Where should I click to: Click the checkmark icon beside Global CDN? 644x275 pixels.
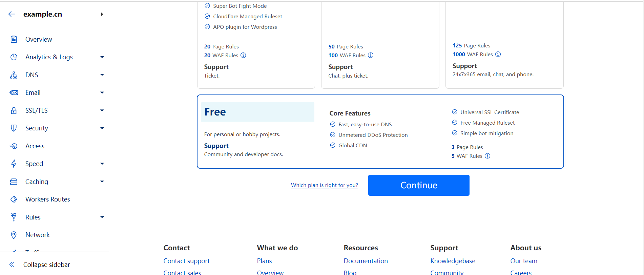[333, 145]
